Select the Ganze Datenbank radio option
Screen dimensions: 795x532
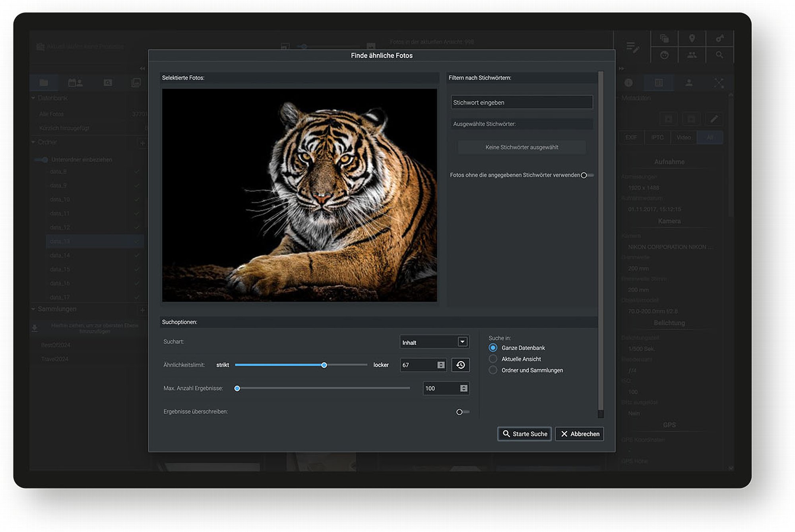(x=493, y=348)
